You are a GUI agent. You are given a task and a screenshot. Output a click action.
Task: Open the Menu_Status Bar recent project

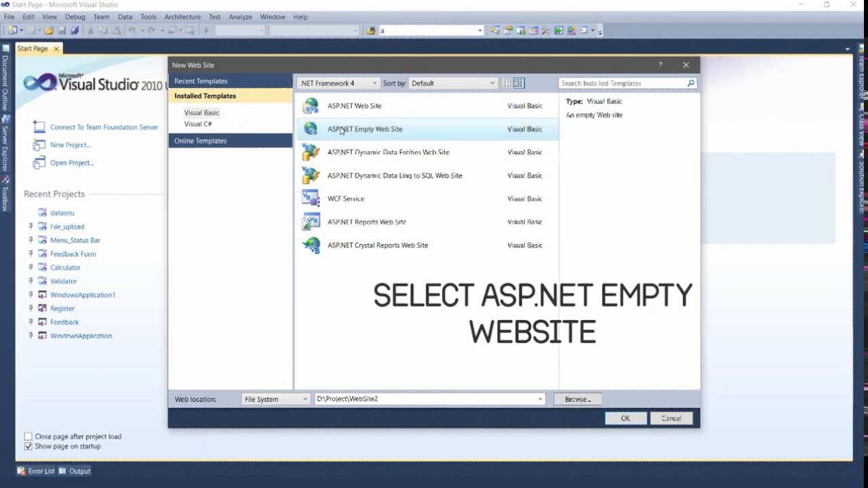[75, 240]
